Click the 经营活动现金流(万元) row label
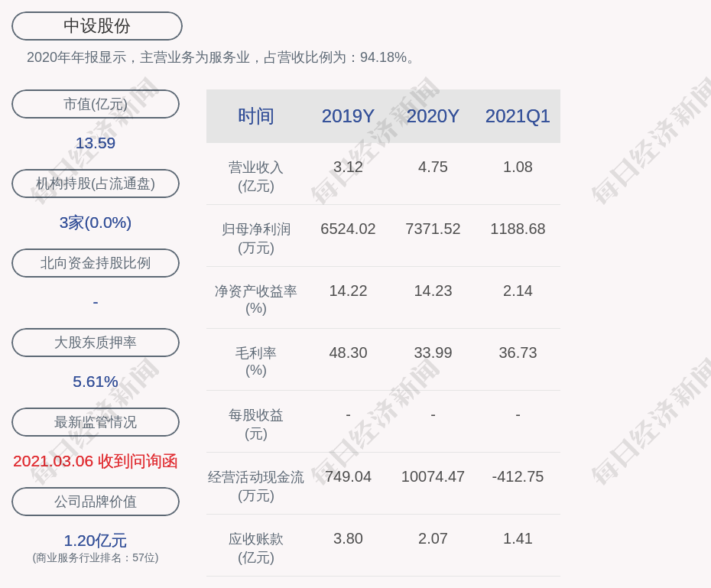Screen dimensions: 711x588 (256, 486)
